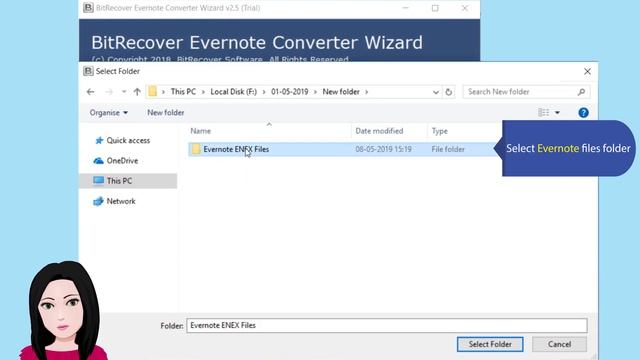The image size is (640, 360).
Task: Select 'Local Disk (F:)' breadcrumb
Action: point(233,92)
